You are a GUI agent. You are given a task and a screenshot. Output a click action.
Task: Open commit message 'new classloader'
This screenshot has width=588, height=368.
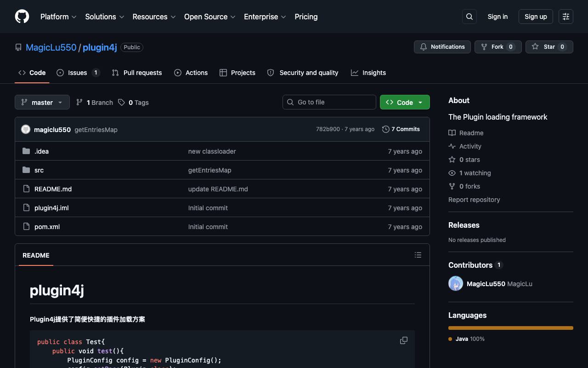pos(212,151)
